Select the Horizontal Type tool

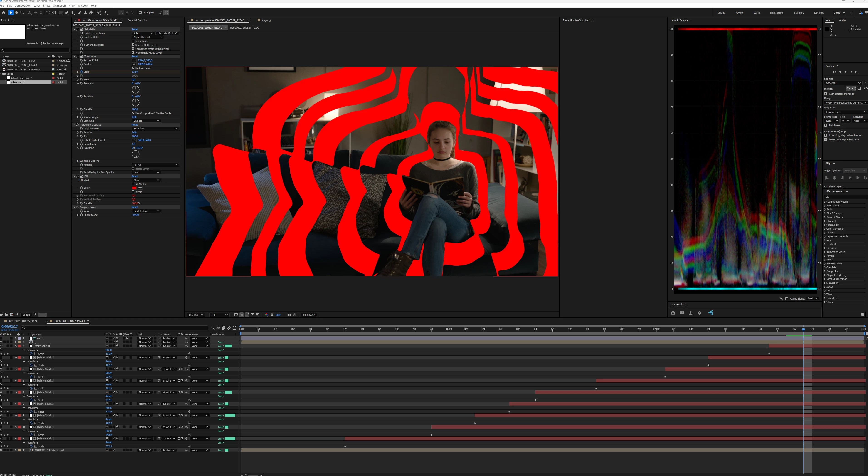click(72, 12)
